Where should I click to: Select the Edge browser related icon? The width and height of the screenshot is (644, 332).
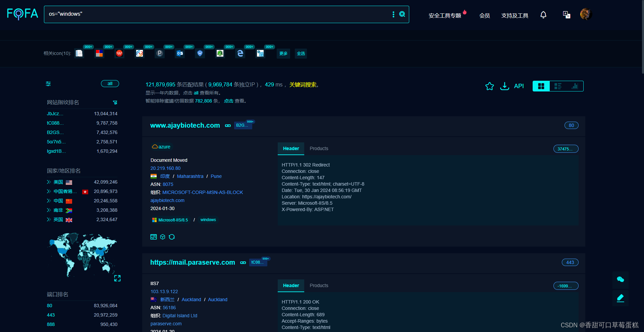coord(240,53)
